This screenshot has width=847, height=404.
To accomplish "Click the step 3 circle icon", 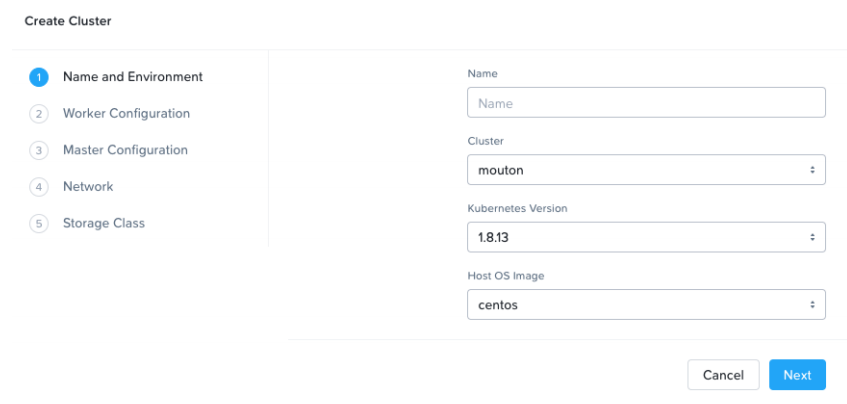I will coord(39,150).
